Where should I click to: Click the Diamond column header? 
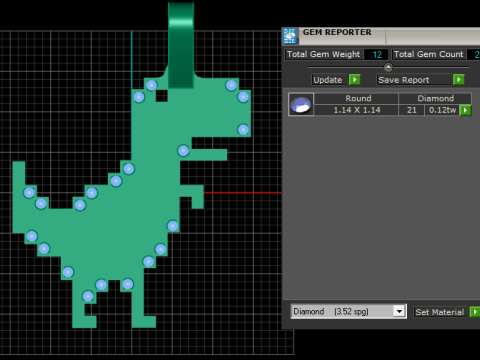click(x=435, y=98)
